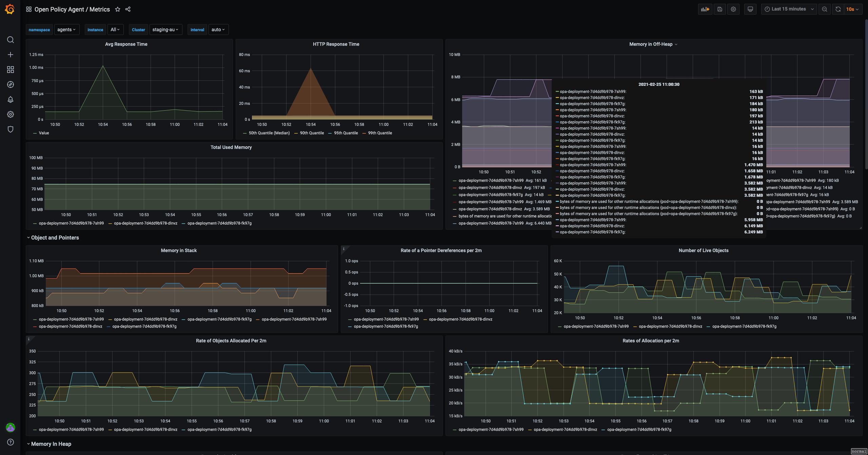Open the namespace agents dropdown
Image resolution: width=868 pixels, height=455 pixels.
click(66, 30)
